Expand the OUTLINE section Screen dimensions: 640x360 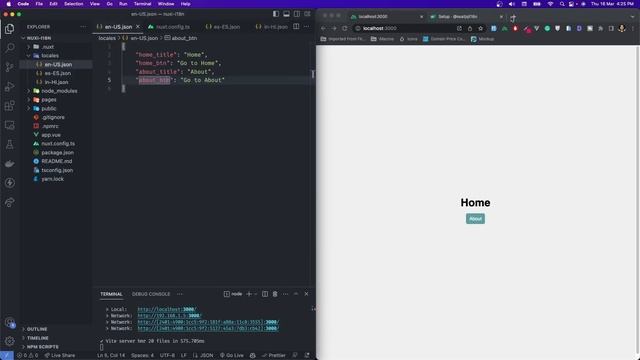point(37,329)
